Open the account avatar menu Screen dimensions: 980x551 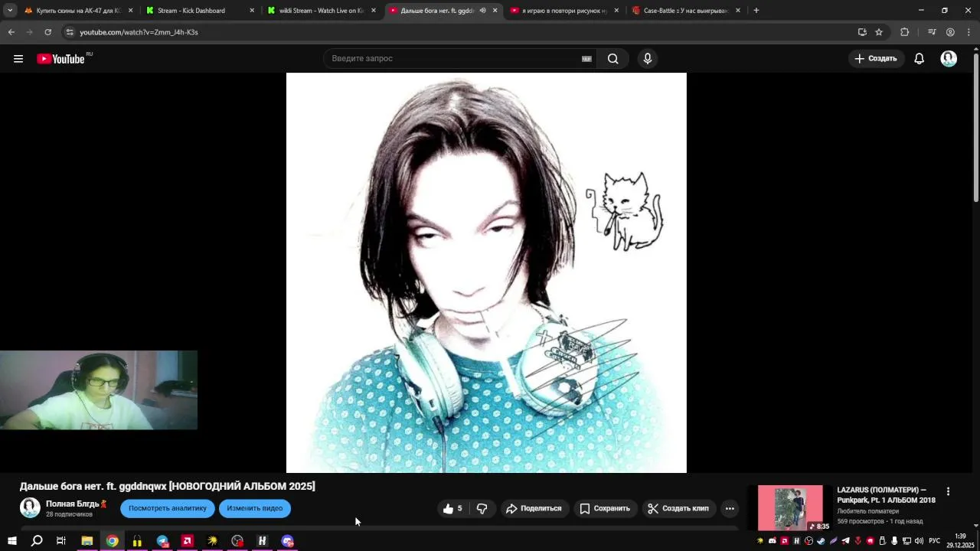coord(949,59)
